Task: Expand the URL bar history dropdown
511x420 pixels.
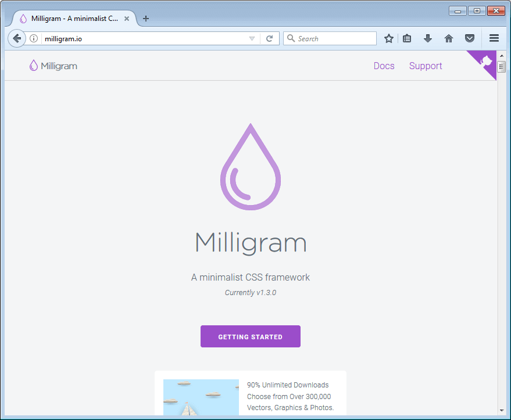Action: pos(252,39)
